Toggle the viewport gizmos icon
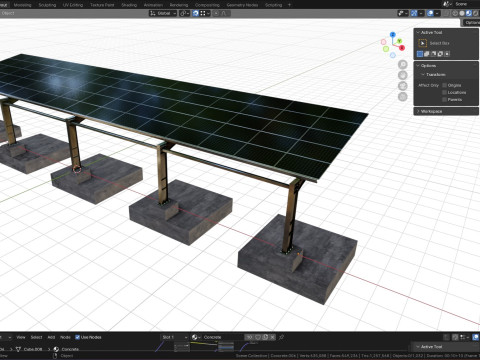This screenshot has height=360, width=480. click(x=414, y=13)
